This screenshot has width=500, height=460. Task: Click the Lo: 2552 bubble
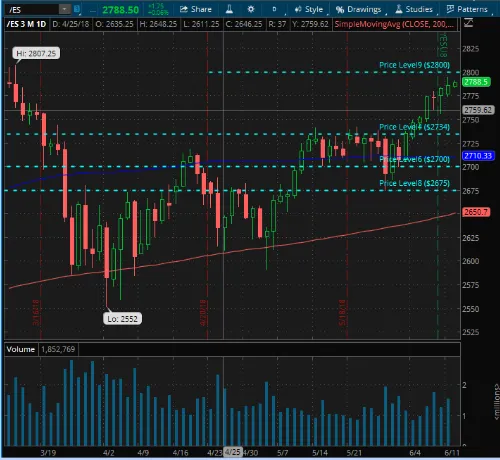point(122,319)
